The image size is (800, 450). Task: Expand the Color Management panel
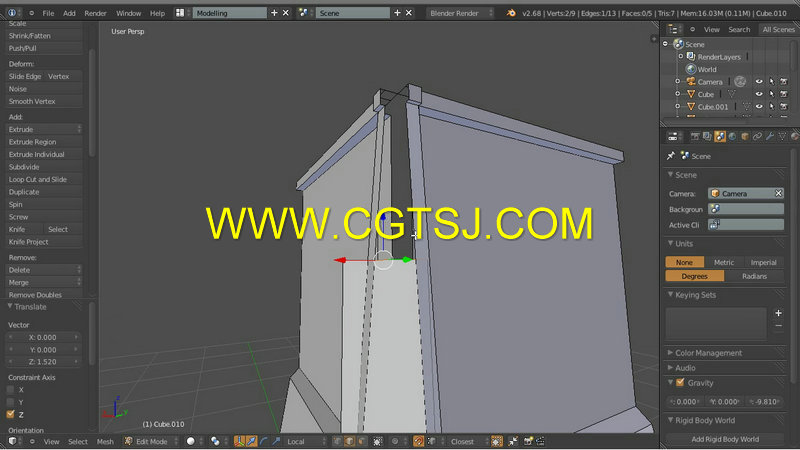click(708, 353)
